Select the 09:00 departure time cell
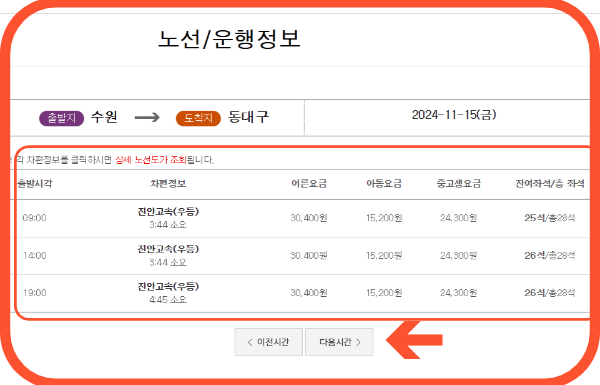This screenshot has height=385, width=600. tap(34, 218)
